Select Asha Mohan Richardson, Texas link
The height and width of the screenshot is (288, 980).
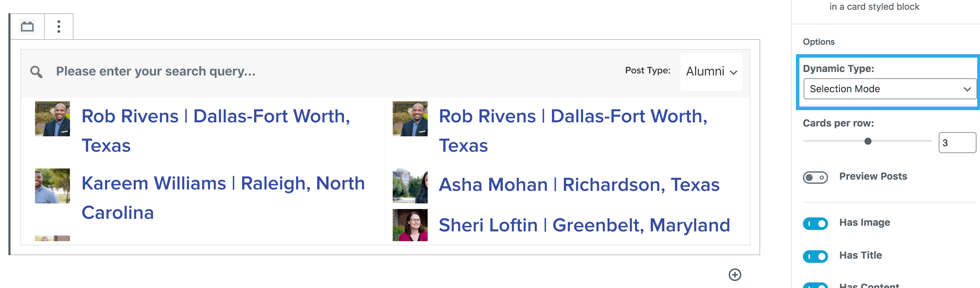tap(579, 185)
